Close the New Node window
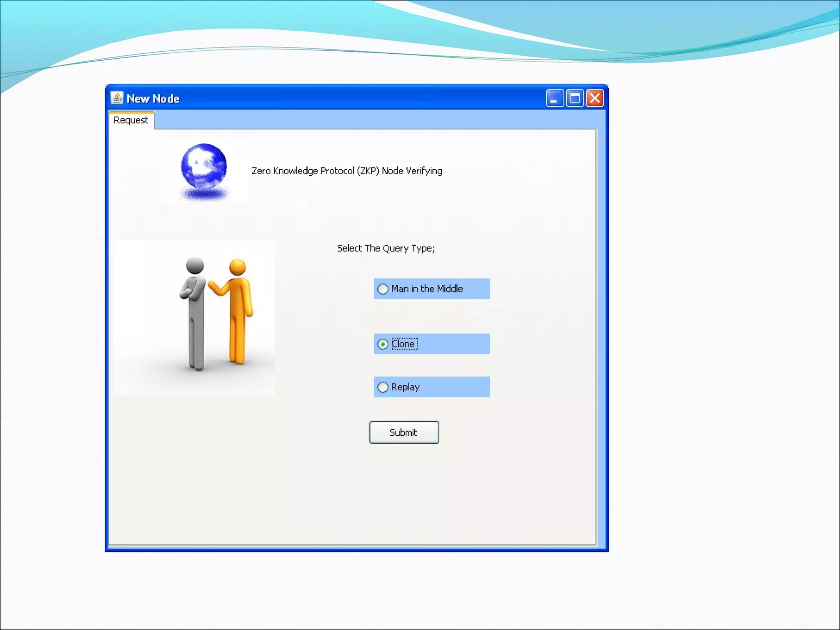The width and height of the screenshot is (840, 630). click(595, 98)
